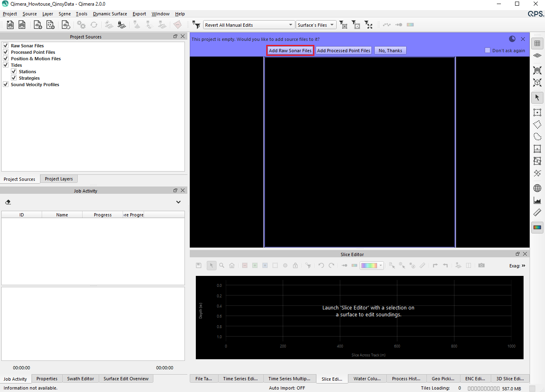Clear job activity with eraser icon
This screenshot has height=392, width=545.
coord(8,202)
